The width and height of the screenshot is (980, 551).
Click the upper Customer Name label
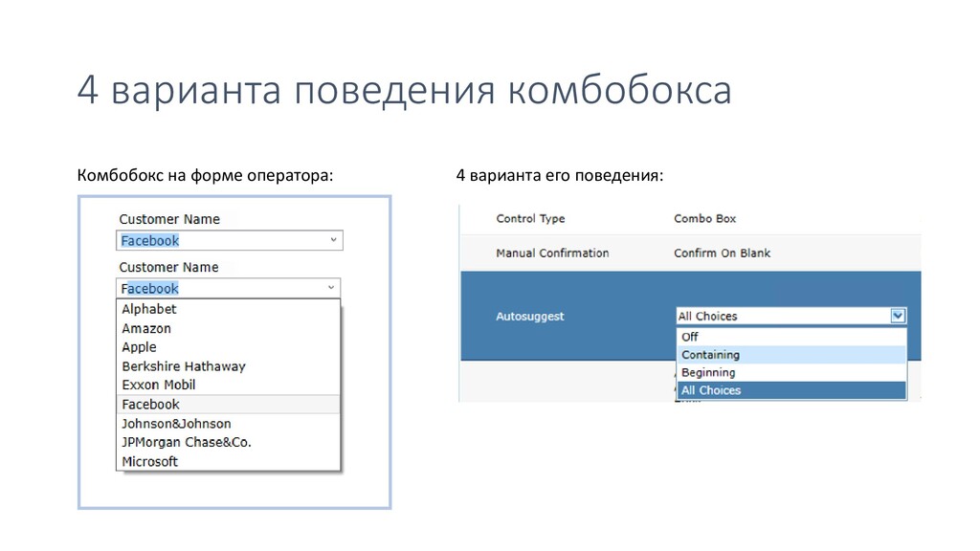click(169, 219)
